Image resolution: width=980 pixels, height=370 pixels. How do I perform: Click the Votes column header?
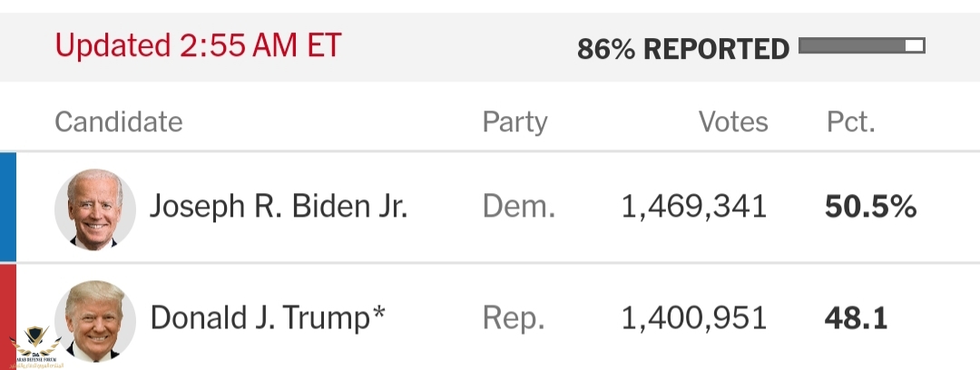733,122
